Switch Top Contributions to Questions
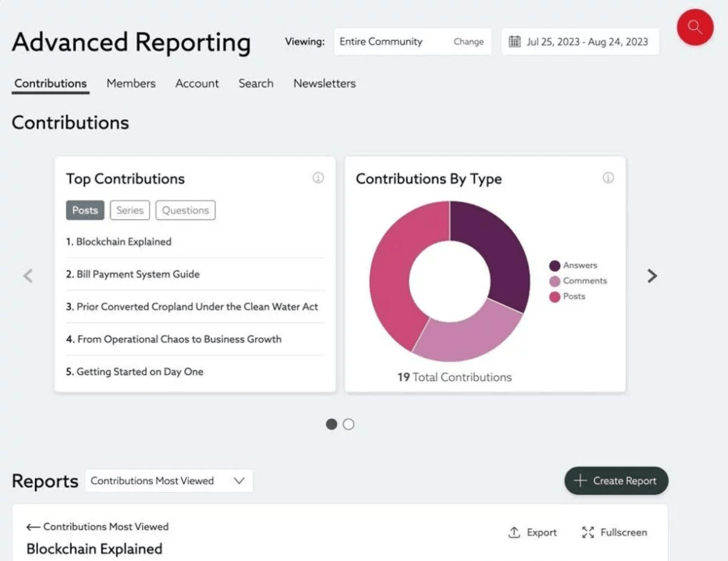 coord(185,210)
